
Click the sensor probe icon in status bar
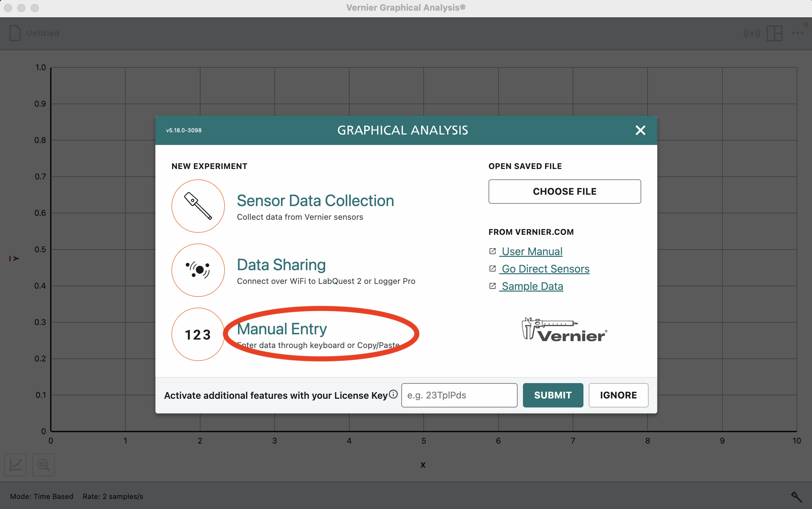tap(797, 497)
